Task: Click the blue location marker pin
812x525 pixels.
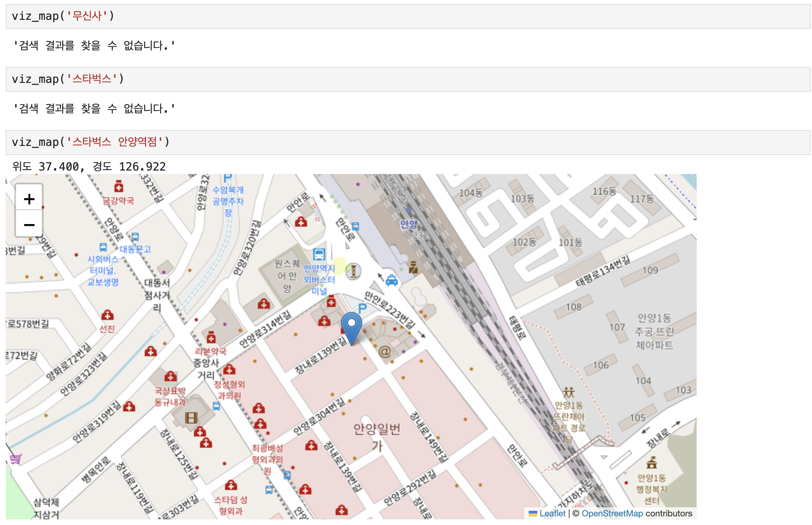Action: click(x=352, y=329)
